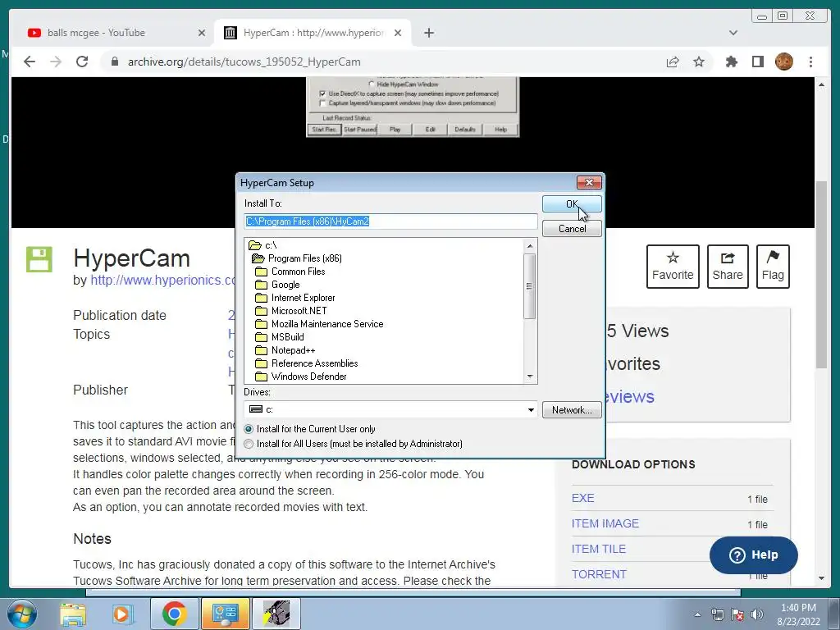Image resolution: width=840 pixels, height=630 pixels.
Task: Open the tab search chevron
Action: click(x=733, y=33)
